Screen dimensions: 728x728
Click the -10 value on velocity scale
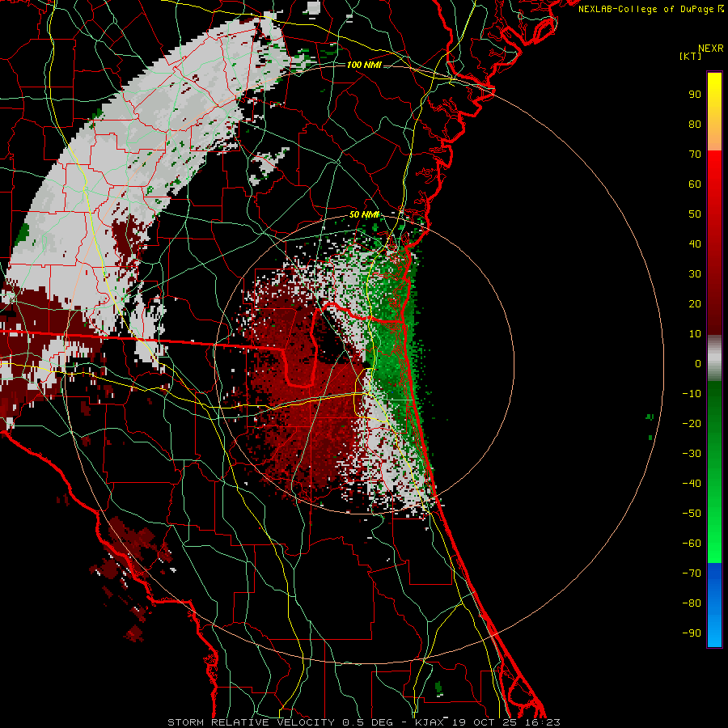point(692,394)
